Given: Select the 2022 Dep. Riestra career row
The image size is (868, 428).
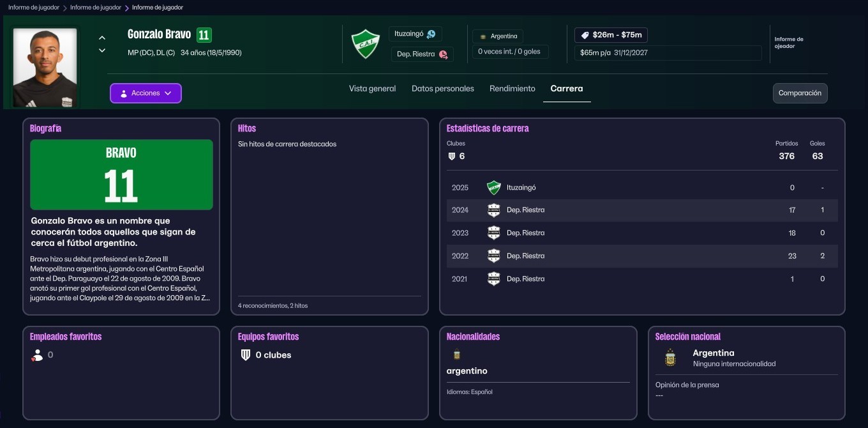Looking at the screenshot, I should coord(641,256).
